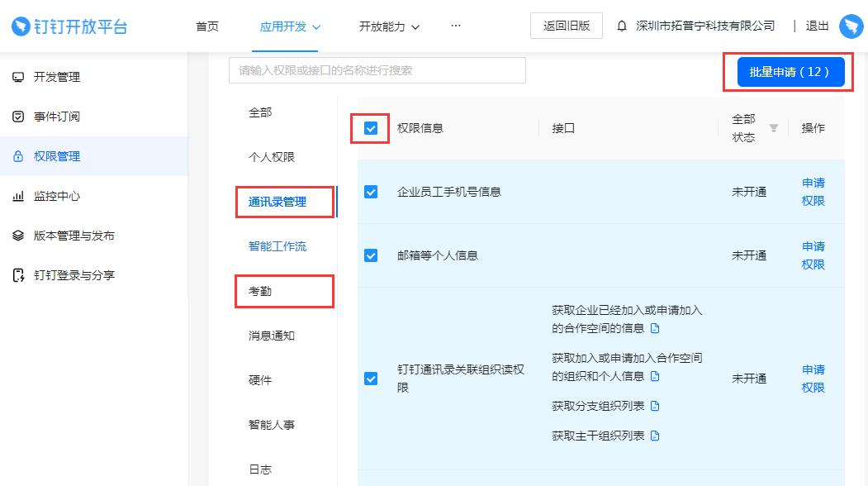Open the 获取主干组织列表 interface link
868x486 pixels.
598,436
